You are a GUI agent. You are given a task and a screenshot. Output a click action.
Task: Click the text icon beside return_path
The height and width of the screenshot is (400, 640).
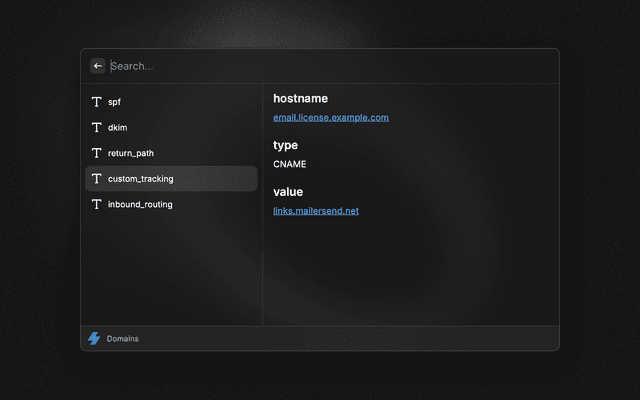point(97,153)
